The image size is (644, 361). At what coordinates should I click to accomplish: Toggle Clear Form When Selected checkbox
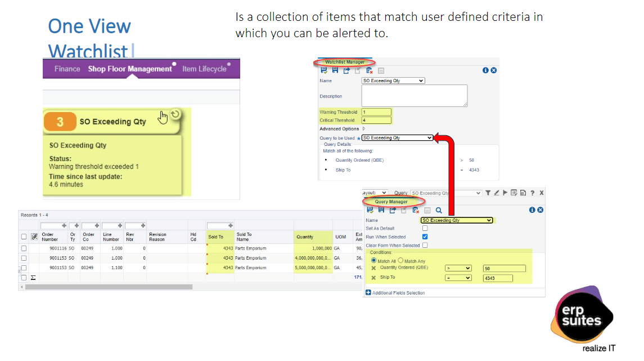click(x=425, y=245)
